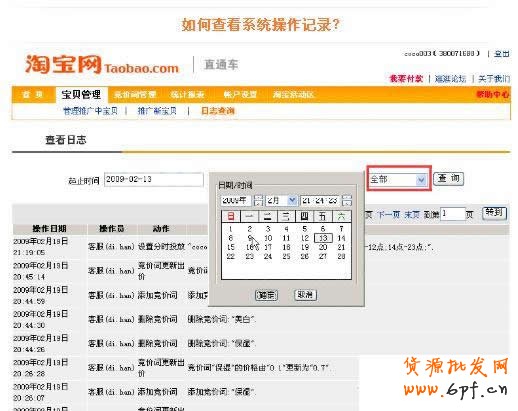Open the 全部 filter dropdown
The height and width of the screenshot is (411, 518).
398,180
